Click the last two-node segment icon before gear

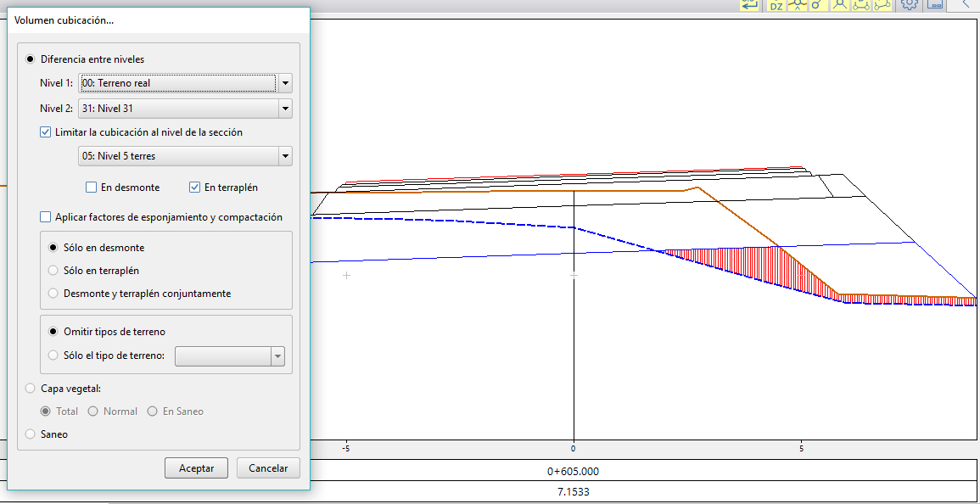(883, 5)
